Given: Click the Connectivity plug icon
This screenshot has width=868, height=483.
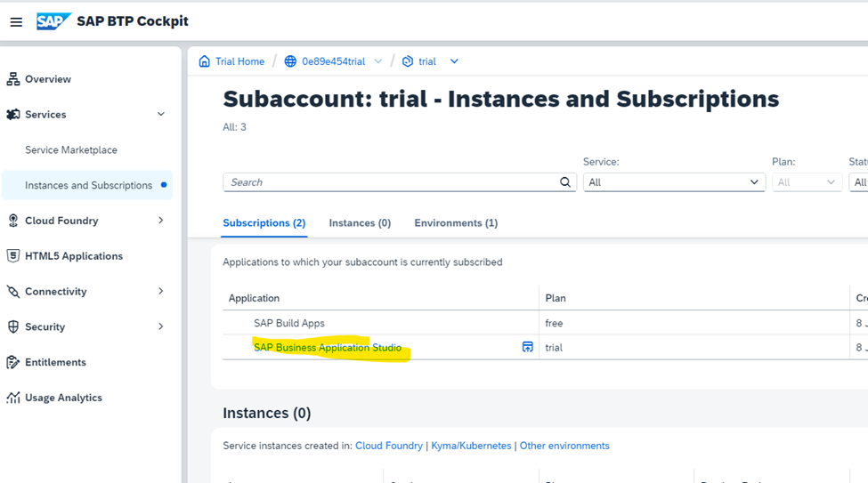Looking at the screenshot, I should click(13, 292).
